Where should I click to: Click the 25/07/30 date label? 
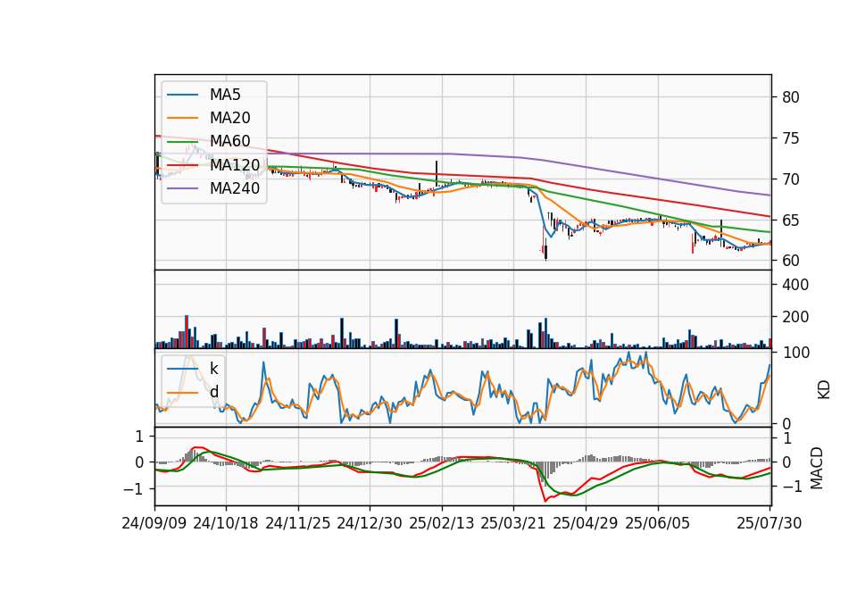tap(770, 523)
